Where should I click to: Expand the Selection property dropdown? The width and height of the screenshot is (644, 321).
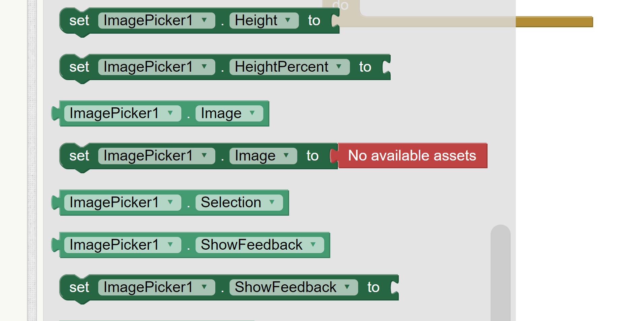(x=239, y=203)
